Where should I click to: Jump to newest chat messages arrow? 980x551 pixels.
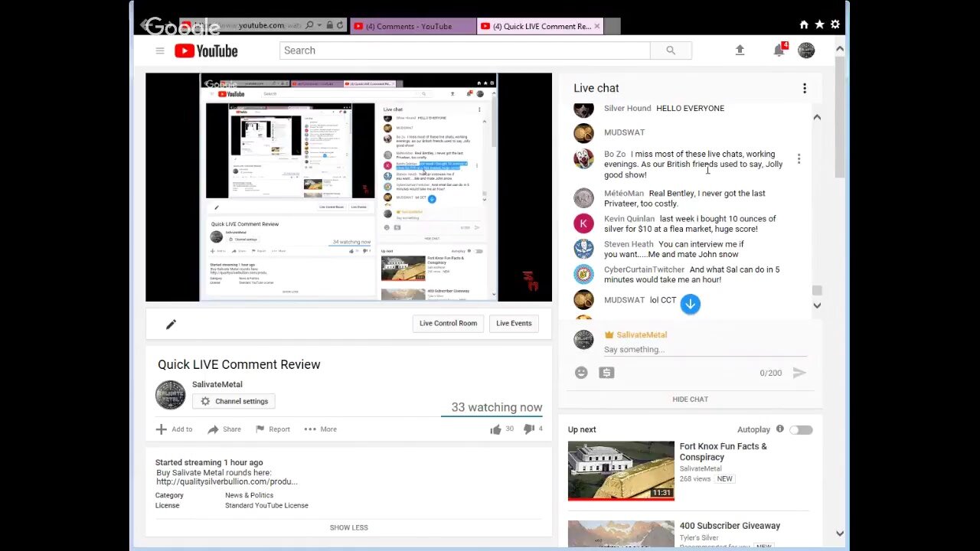tap(690, 304)
